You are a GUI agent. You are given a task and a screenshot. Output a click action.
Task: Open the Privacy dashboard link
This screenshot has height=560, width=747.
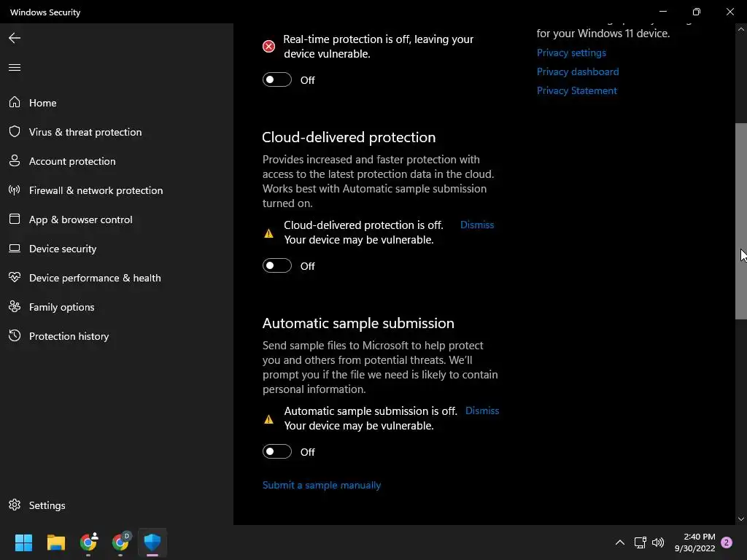[x=578, y=71]
